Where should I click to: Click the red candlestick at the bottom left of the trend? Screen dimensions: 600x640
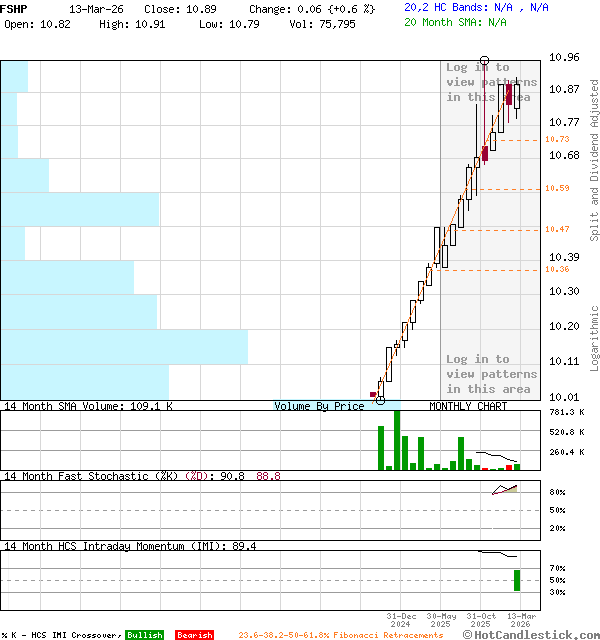(373, 395)
